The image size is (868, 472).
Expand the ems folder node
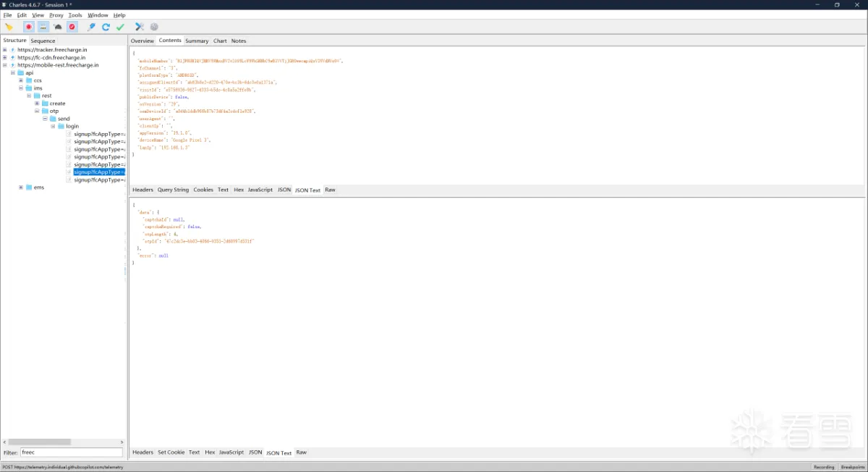click(x=20, y=187)
